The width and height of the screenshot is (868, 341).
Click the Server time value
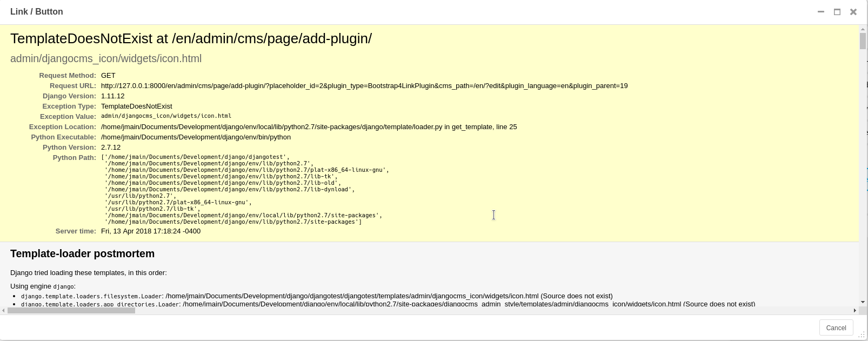(x=151, y=231)
